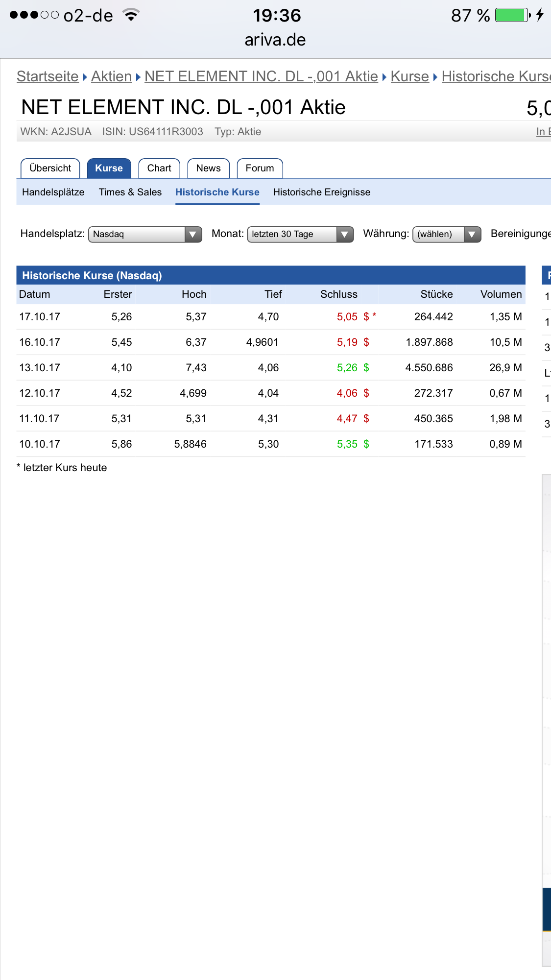The height and width of the screenshot is (980, 551).
Task: Click the Kurse breadcrumb link
Action: pos(409,76)
